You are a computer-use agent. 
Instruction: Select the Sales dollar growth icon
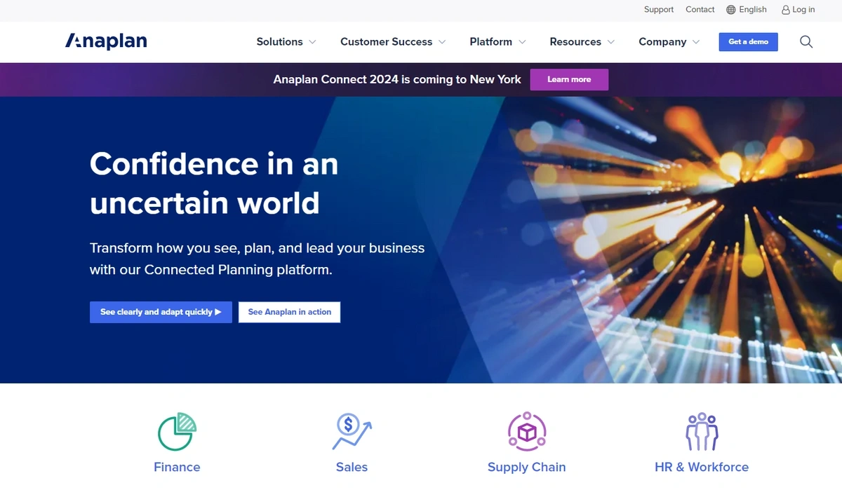352,431
